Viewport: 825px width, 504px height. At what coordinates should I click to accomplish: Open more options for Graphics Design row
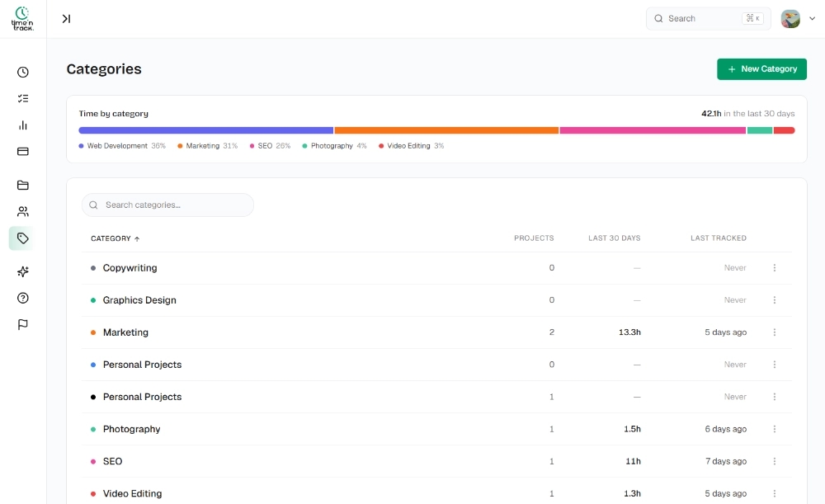point(775,300)
